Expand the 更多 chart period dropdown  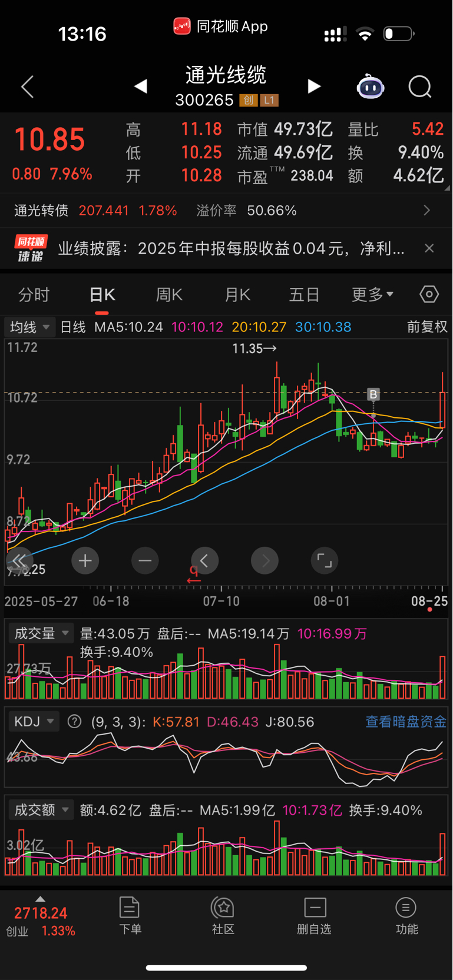click(x=372, y=294)
